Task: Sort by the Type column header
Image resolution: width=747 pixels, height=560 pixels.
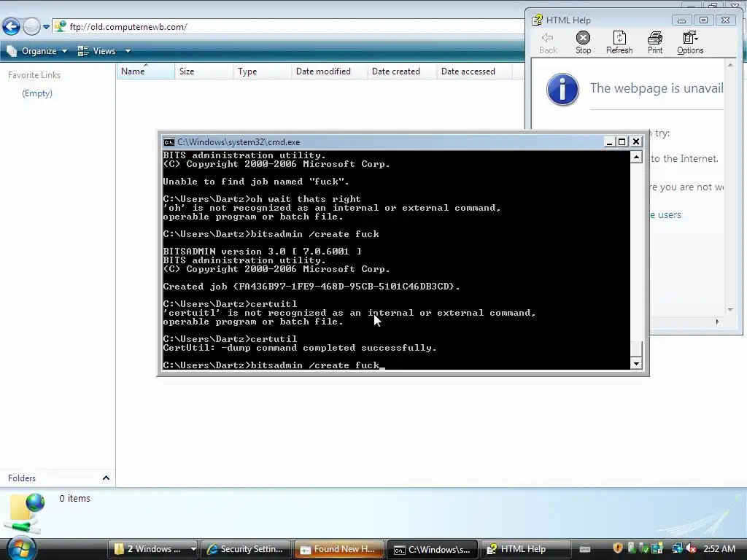Action: coord(262,71)
